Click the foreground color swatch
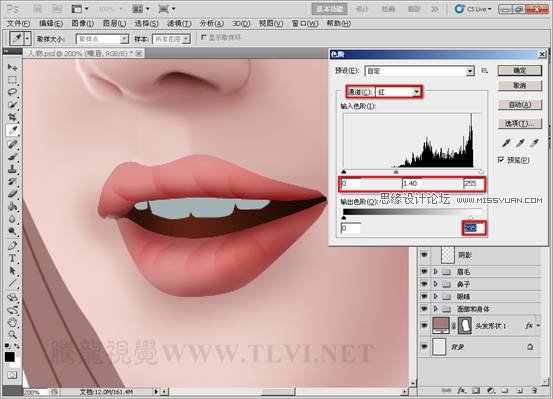 tap(10, 357)
